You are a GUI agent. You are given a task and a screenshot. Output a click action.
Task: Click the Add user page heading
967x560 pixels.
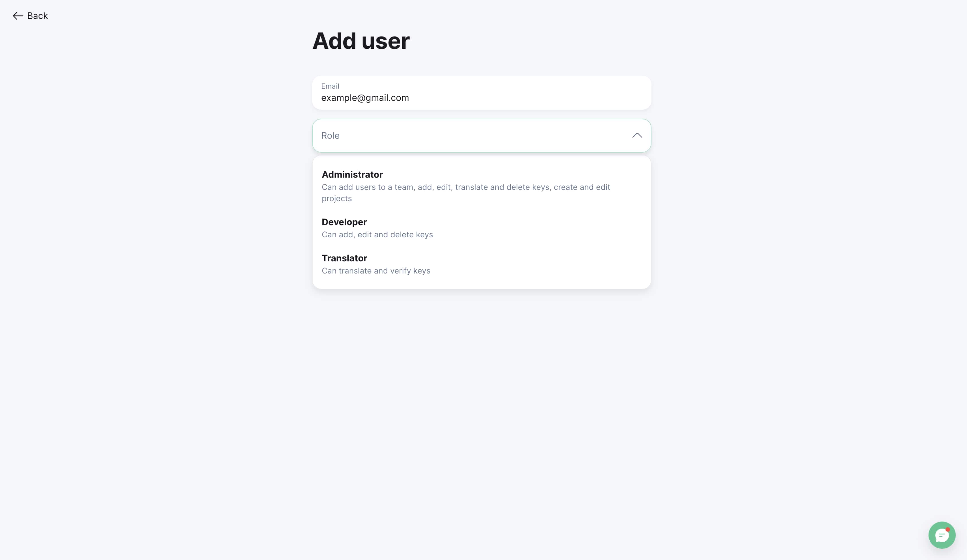(361, 41)
